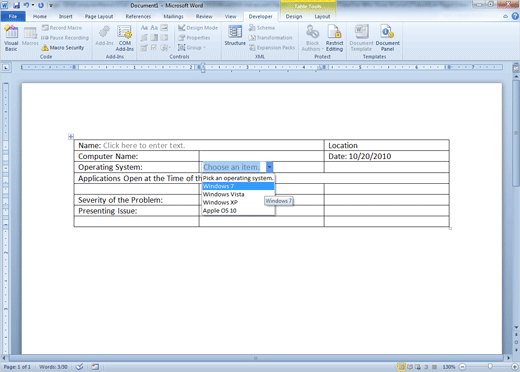The width and height of the screenshot is (520, 372).
Task: Select Windows 7 from the dropdown list
Action: (238, 186)
